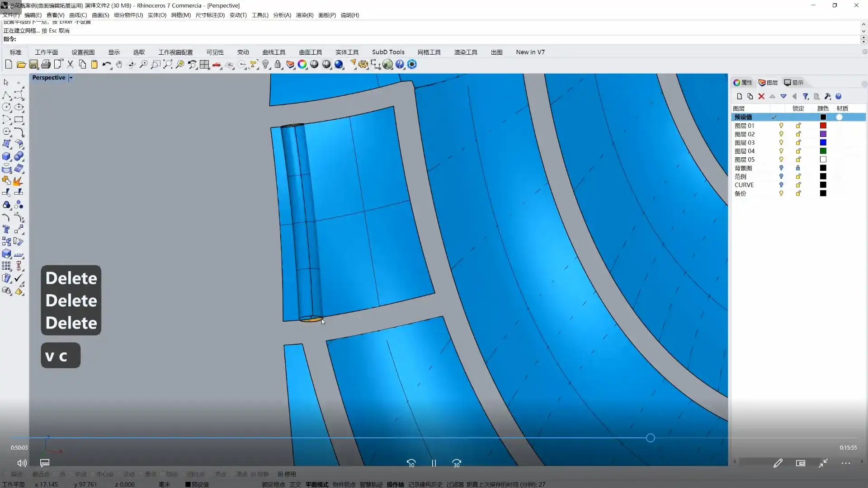Open the Perspective viewport dropdown arrow
This screenshot has width=868, height=488.
71,78
